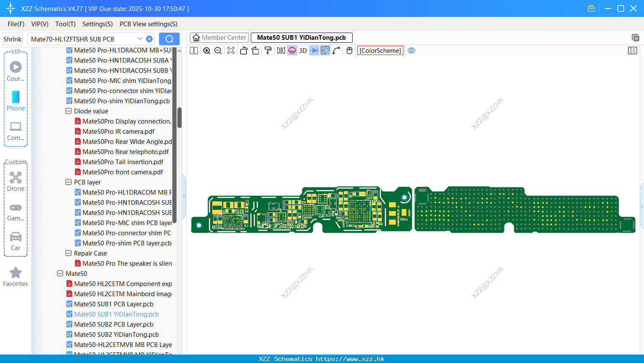The width and height of the screenshot is (644, 363).
Task: Toggle the split view layout icon
Action: click(x=194, y=51)
